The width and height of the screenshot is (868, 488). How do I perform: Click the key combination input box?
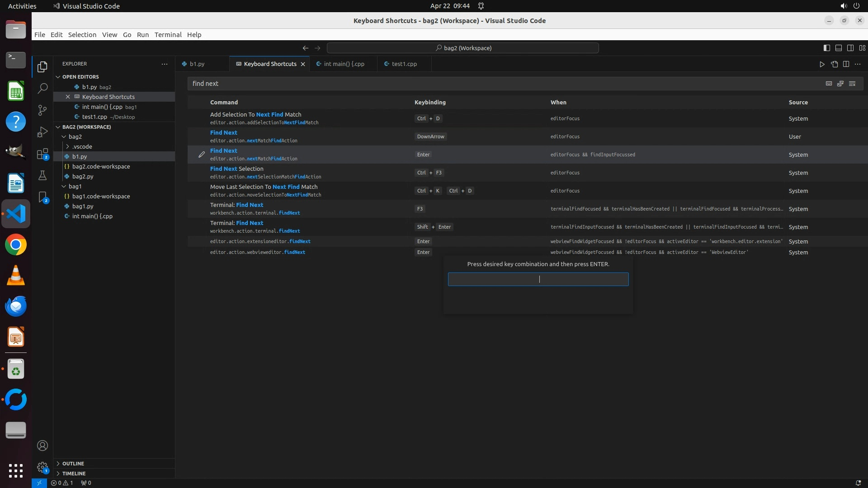tap(538, 279)
